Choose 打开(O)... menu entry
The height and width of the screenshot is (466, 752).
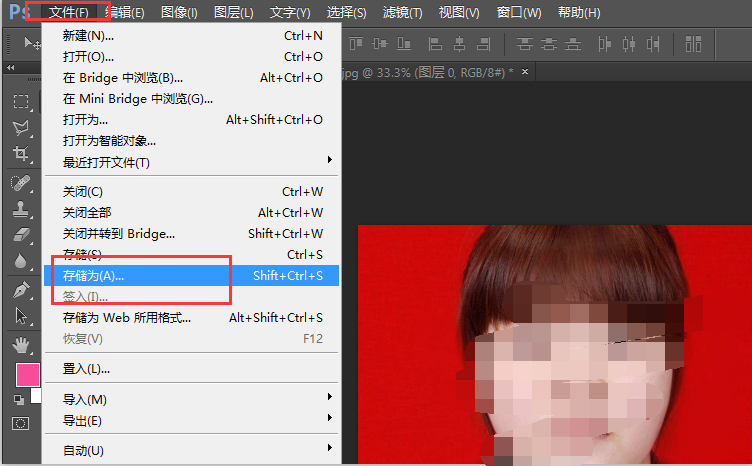click(191, 57)
